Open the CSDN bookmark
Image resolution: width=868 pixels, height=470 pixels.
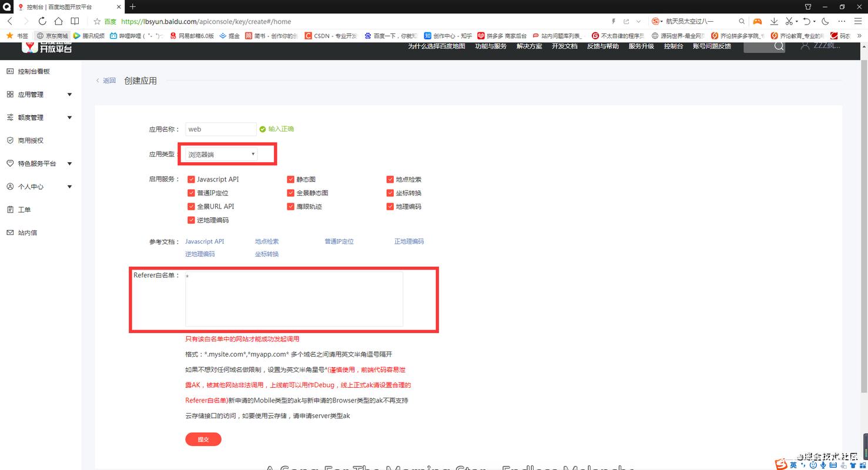click(330, 36)
